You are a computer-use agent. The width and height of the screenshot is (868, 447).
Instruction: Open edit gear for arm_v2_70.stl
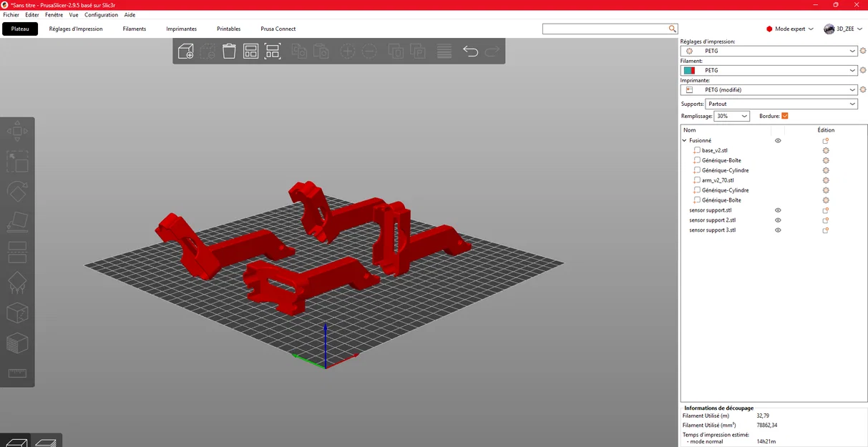pyautogui.click(x=826, y=180)
